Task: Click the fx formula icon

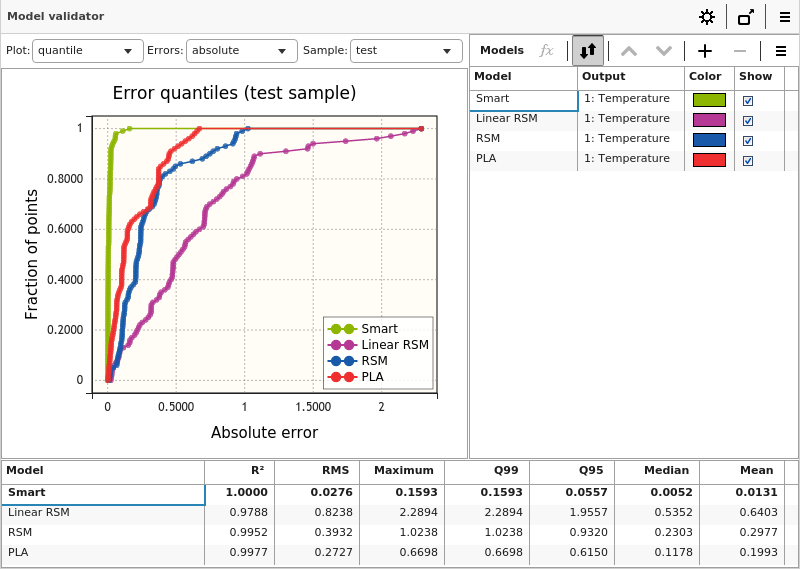Action: [x=546, y=50]
